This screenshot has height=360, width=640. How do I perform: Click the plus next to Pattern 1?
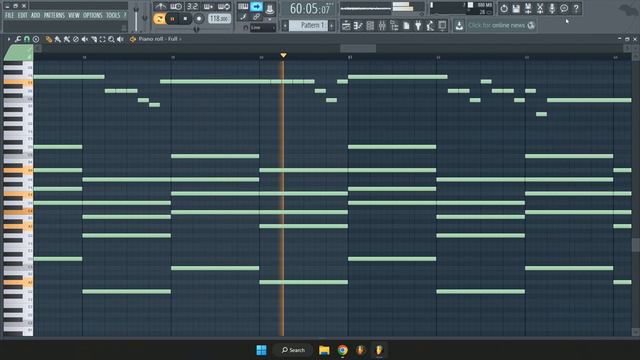[x=331, y=26]
